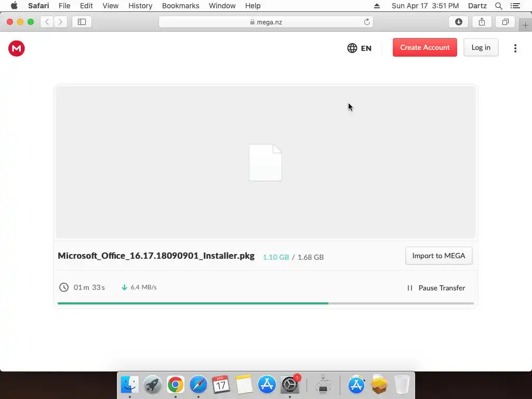Click the Dartz user name in menu bar

[477, 6]
